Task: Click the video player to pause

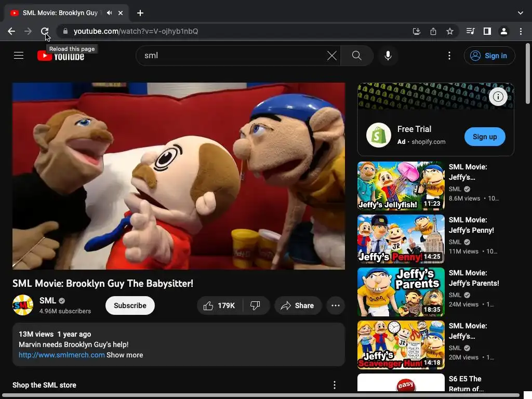Action: (x=179, y=176)
